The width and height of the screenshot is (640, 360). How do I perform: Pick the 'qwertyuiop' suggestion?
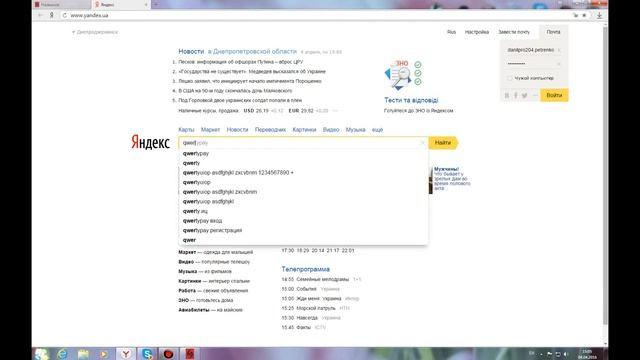point(303,182)
